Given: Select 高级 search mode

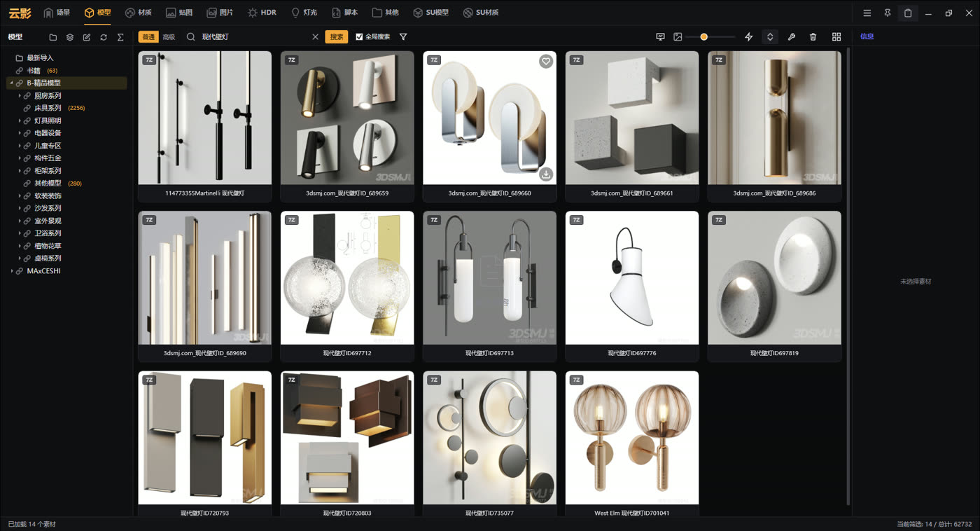Looking at the screenshot, I should click(169, 37).
